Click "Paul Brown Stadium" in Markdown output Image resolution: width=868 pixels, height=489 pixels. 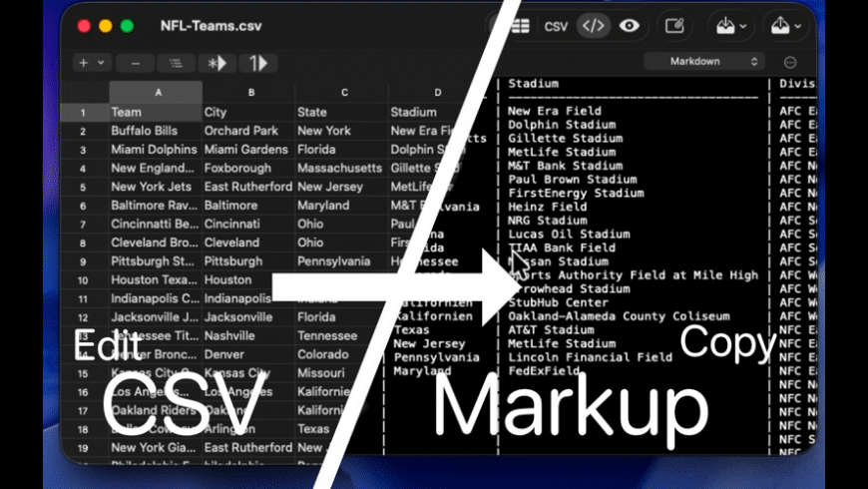click(573, 180)
